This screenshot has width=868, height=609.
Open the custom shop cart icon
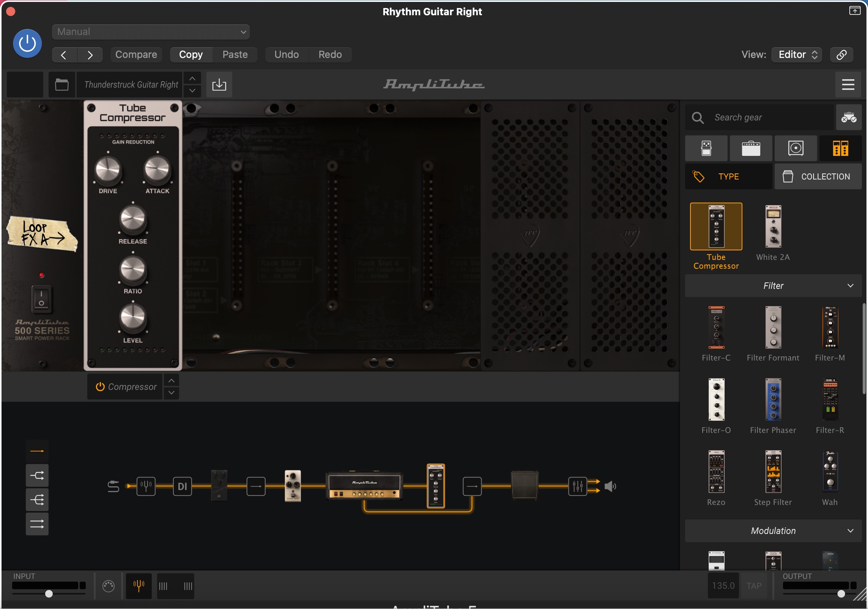(x=849, y=117)
